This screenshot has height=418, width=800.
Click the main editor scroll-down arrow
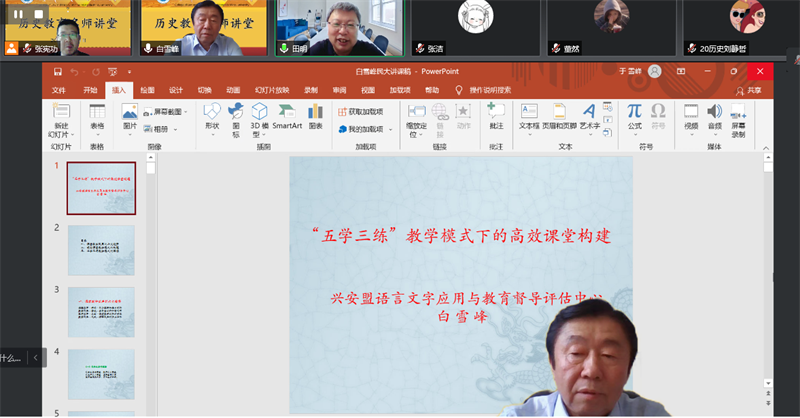768,383
